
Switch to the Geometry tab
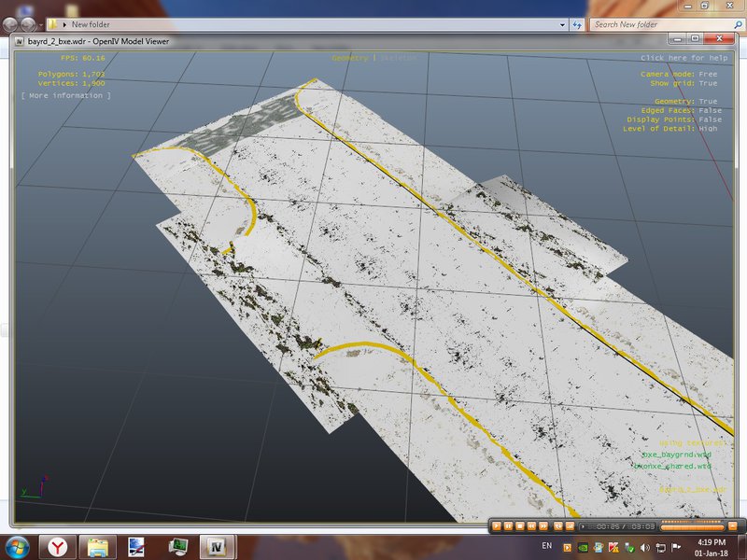pos(350,58)
